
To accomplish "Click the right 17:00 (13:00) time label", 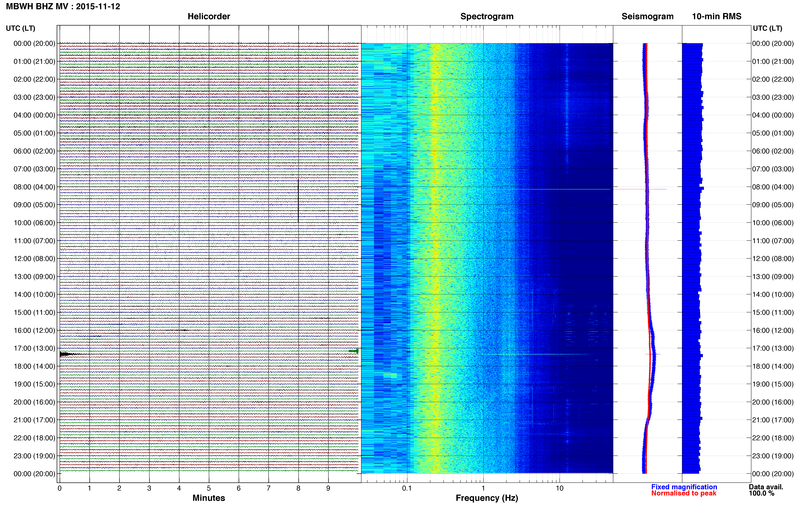I will tap(773, 348).
